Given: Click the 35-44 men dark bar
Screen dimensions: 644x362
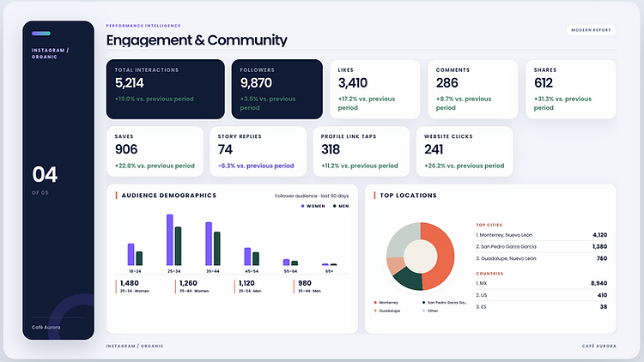Looking at the screenshot, I should coord(217,248).
